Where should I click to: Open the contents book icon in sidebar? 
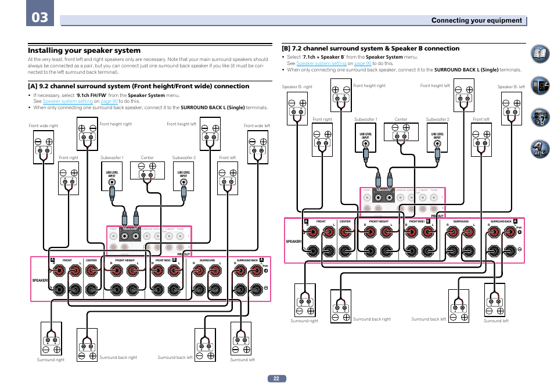(x=540, y=54)
